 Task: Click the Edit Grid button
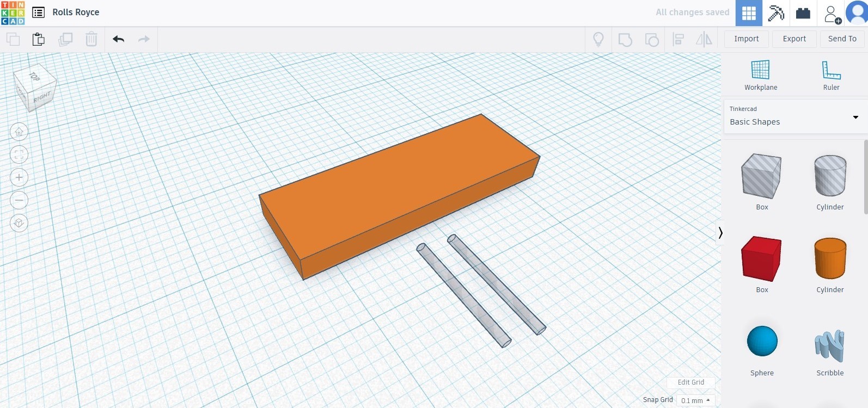click(690, 382)
